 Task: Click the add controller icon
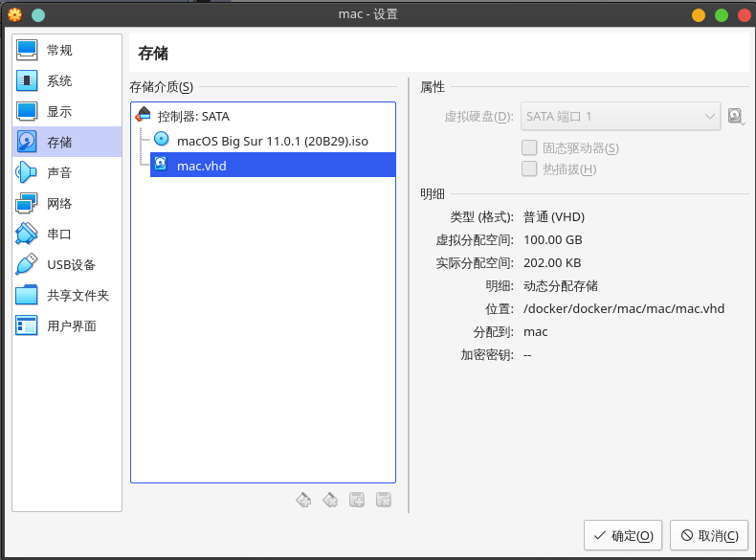303,501
